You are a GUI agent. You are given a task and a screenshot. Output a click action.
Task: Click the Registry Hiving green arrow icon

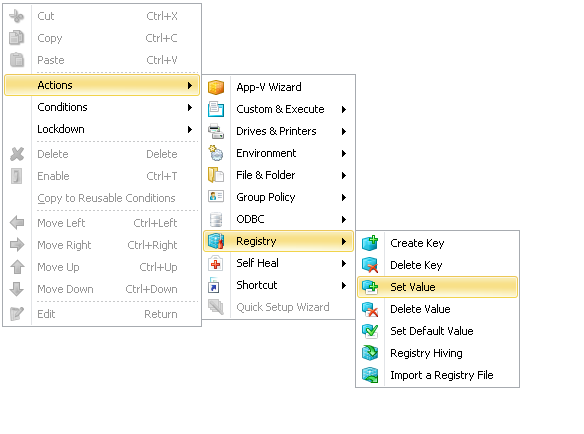[370, 353]
